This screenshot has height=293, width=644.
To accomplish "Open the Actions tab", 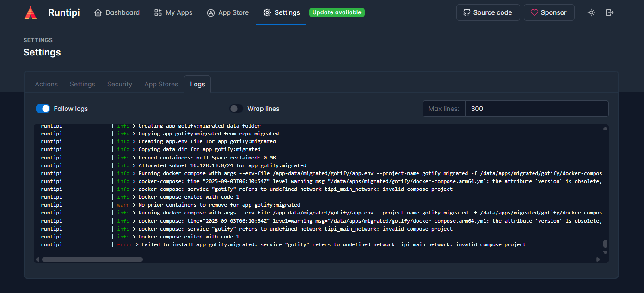I will coord(46,84).
